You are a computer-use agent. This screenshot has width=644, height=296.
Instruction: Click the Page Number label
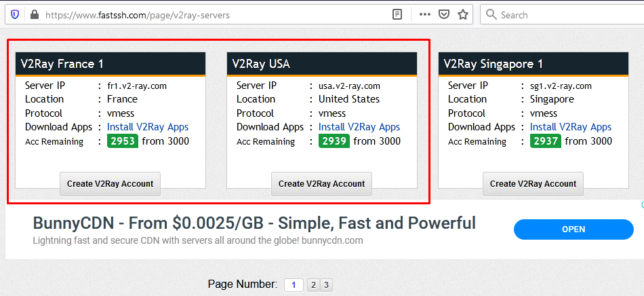(x=243, y=284)
